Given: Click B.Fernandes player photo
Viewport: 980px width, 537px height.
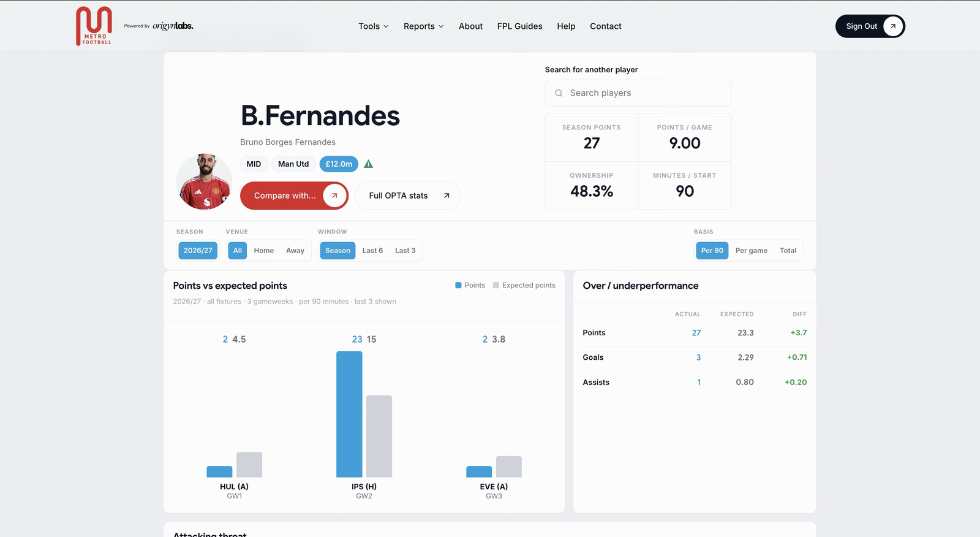Looking at the screenshot, I should (x=205, y=181).
